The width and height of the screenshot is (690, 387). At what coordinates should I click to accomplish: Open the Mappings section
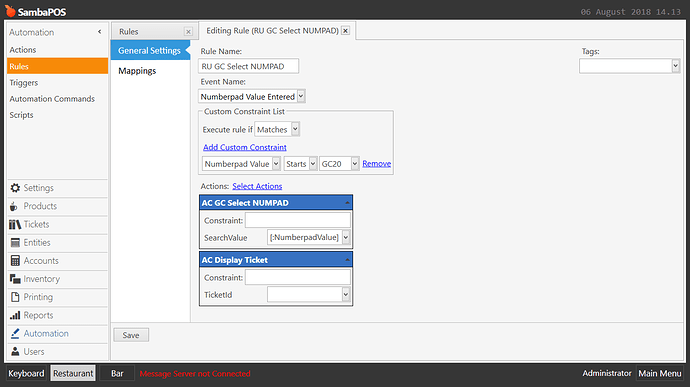(137, 71)
